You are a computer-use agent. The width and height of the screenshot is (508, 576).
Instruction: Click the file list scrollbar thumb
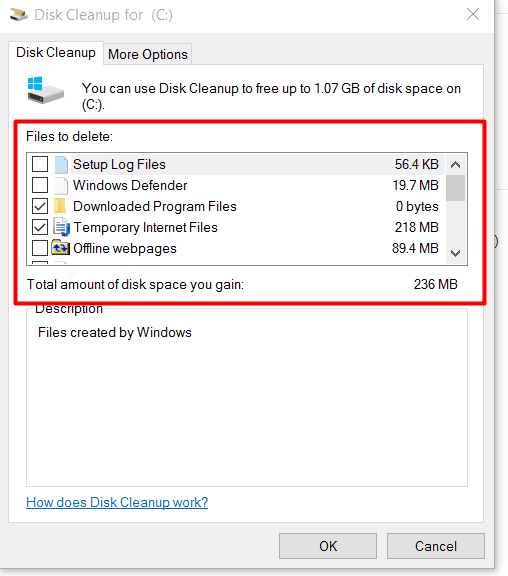456,188
